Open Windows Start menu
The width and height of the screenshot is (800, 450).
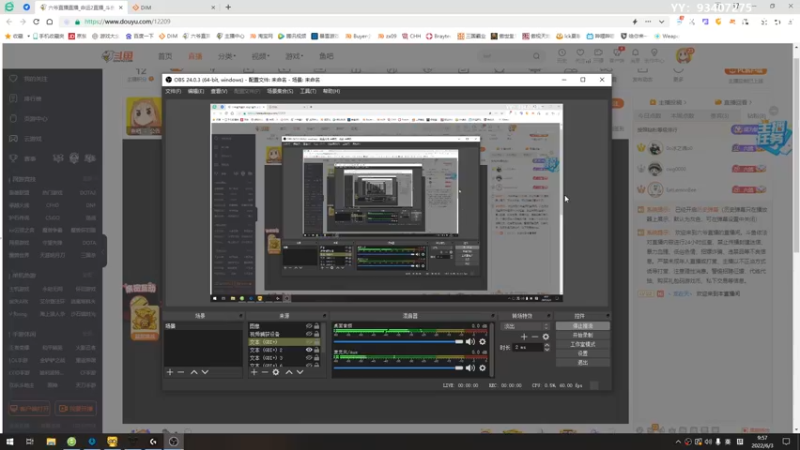(10, 441)
